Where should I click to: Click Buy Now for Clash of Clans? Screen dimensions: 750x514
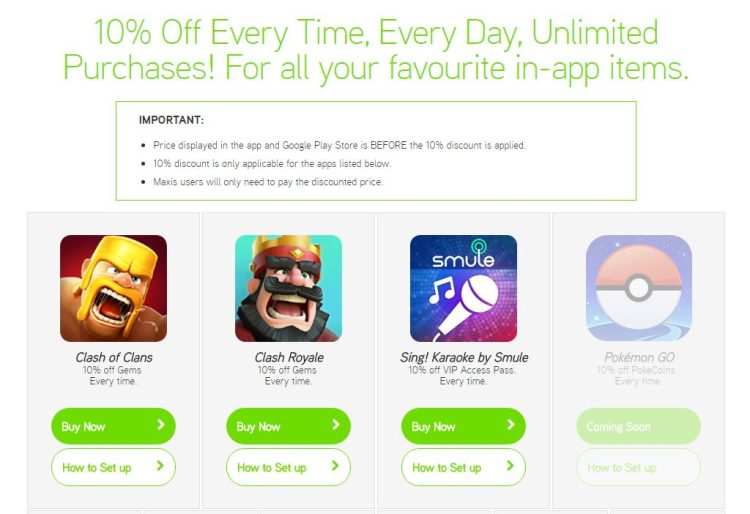113,426
